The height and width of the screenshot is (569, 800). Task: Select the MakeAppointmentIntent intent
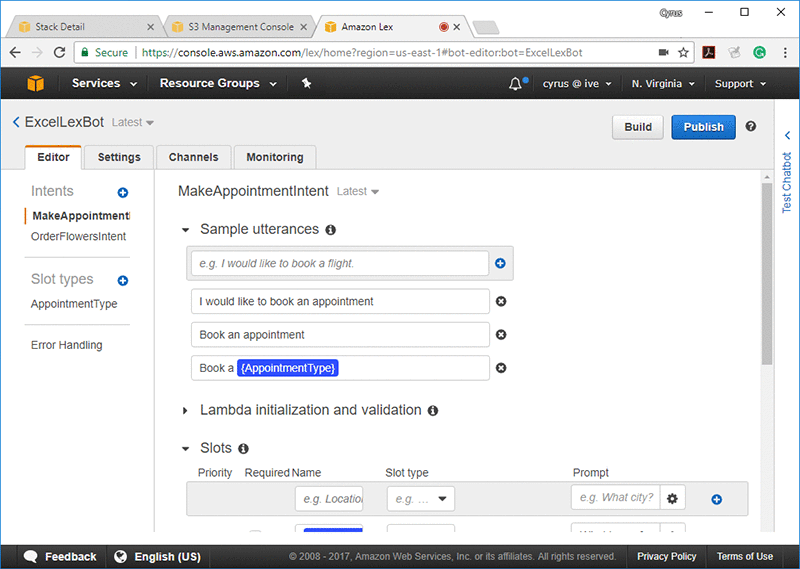(80, 216)
